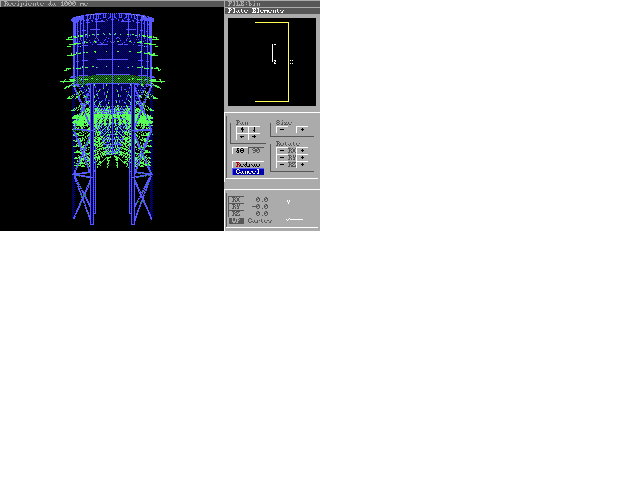
Task: Decrease view size with the Size minus button
Action: click(x=282, y=129)
